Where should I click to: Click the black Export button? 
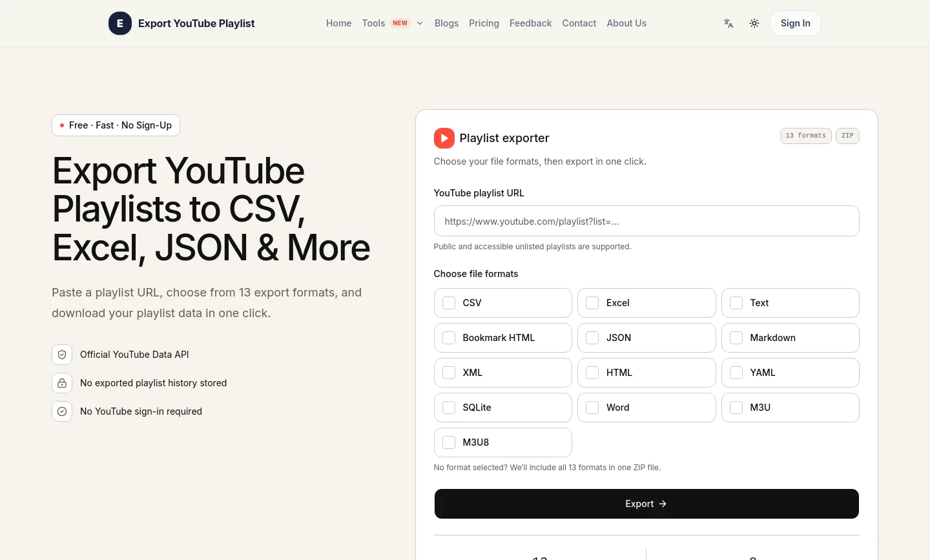pos(646,504)
